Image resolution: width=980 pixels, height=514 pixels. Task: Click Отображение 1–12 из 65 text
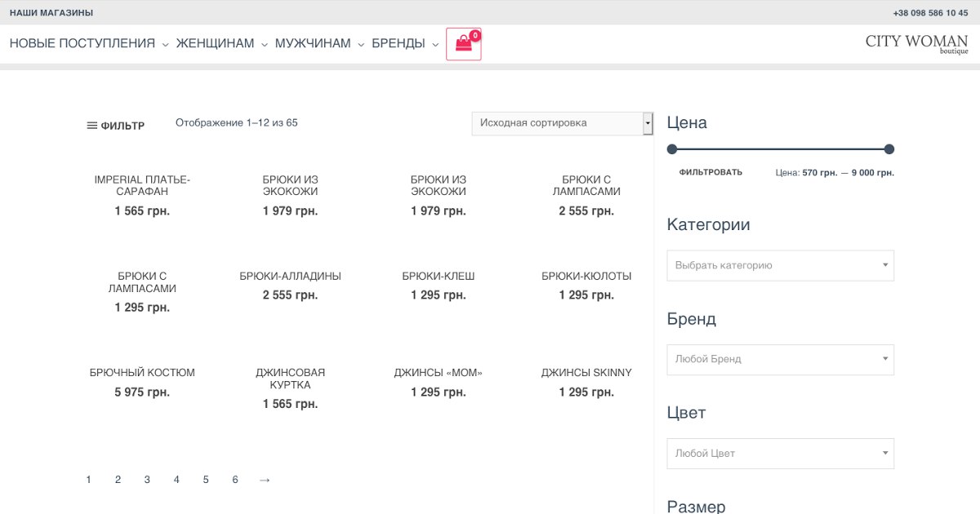click(x=237, y=123)
